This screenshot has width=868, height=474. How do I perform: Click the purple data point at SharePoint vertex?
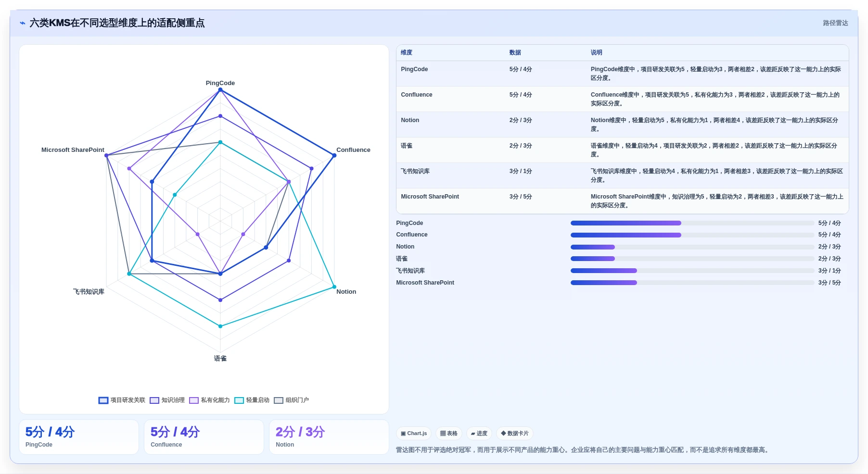click(106, 155)
